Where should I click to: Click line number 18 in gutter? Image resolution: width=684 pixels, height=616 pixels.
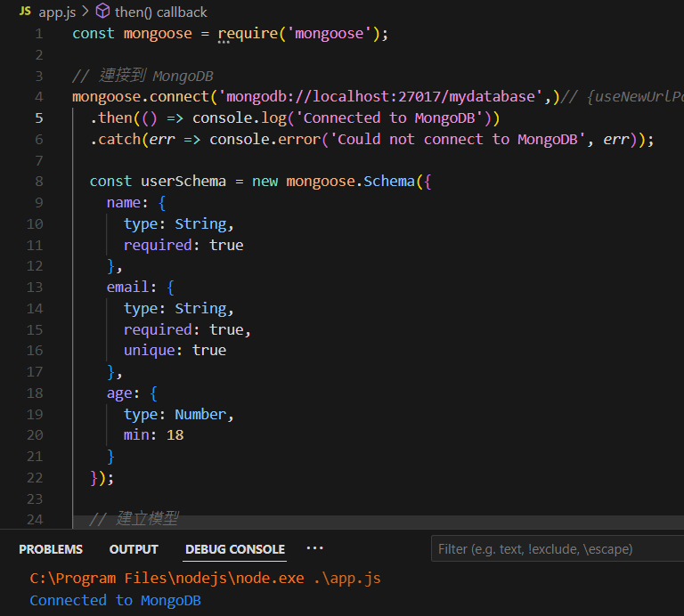pyautogui.click(x=35, y=393)
